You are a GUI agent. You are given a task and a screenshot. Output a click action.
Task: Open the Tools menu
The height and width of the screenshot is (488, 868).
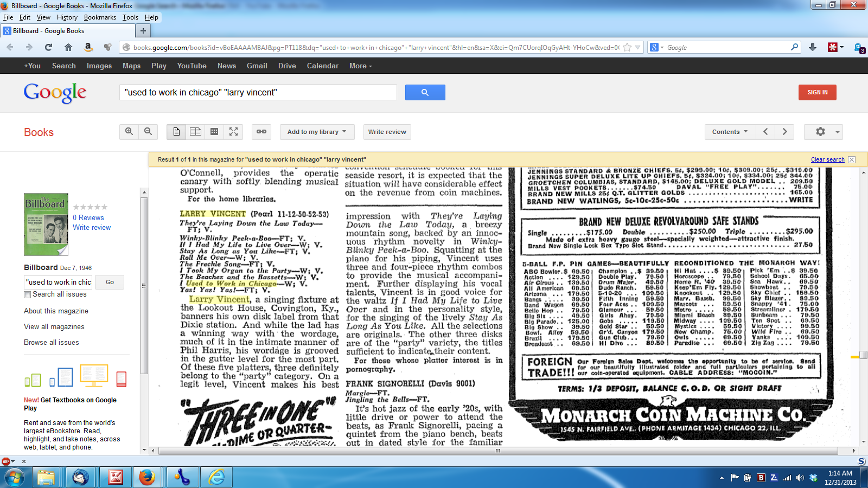(130, 17)
